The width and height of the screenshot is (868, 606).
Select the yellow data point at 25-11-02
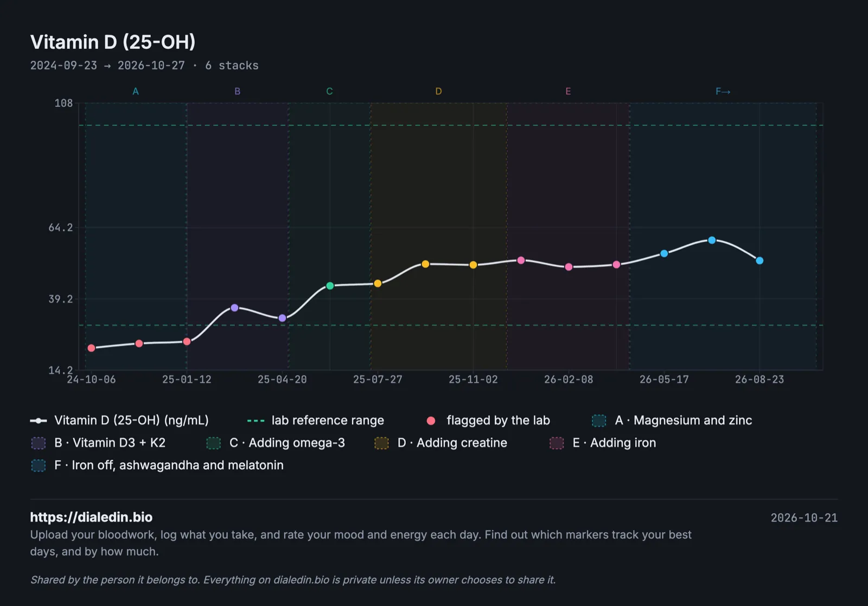click(473, 265)
